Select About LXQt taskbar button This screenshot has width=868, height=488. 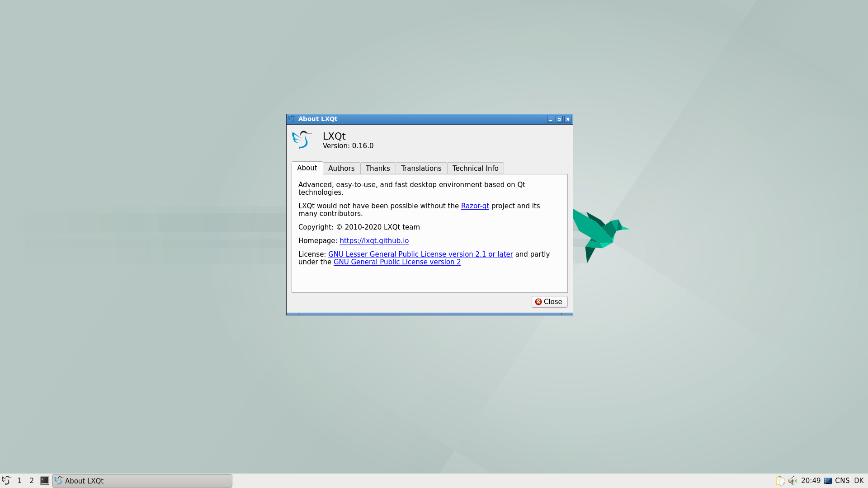click(x=142, y=481)
